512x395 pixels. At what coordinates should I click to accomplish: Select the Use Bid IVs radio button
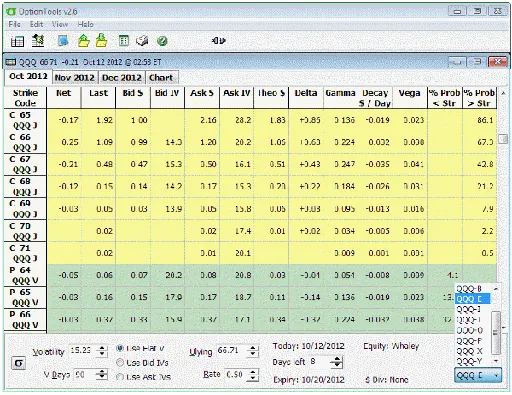click(120, 362)
